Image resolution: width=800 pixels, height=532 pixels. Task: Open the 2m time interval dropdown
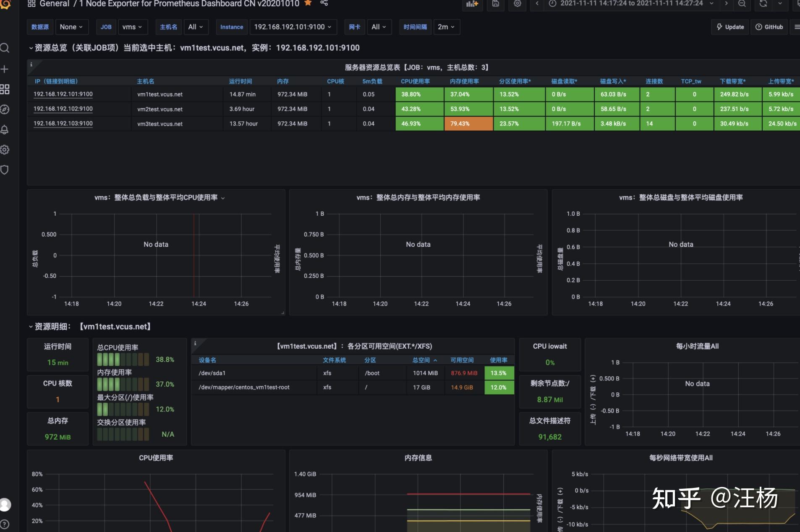[446, 27]
